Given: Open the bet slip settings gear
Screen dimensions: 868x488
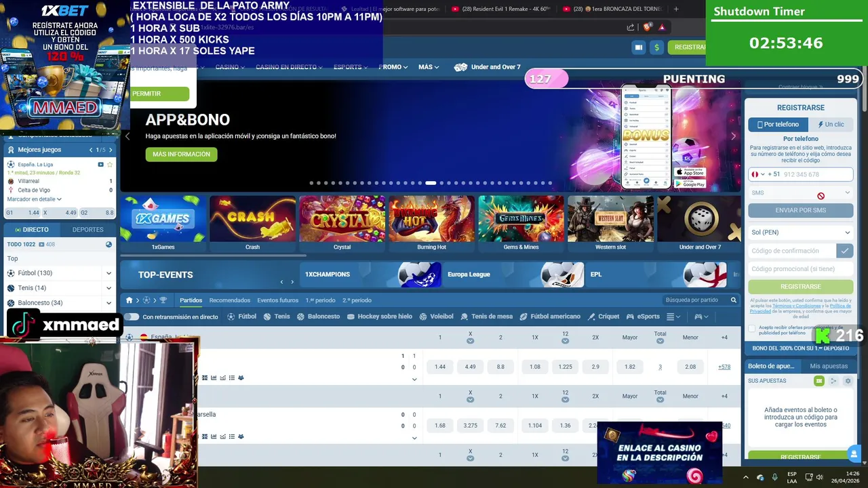Looking at the screenshot, I should coord(848,381).
